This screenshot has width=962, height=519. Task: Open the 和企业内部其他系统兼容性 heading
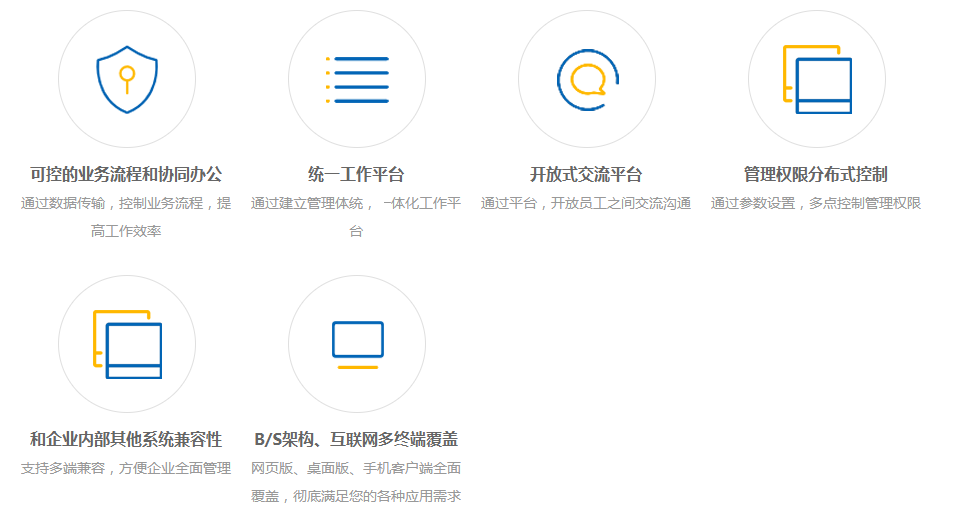[127, 439]
